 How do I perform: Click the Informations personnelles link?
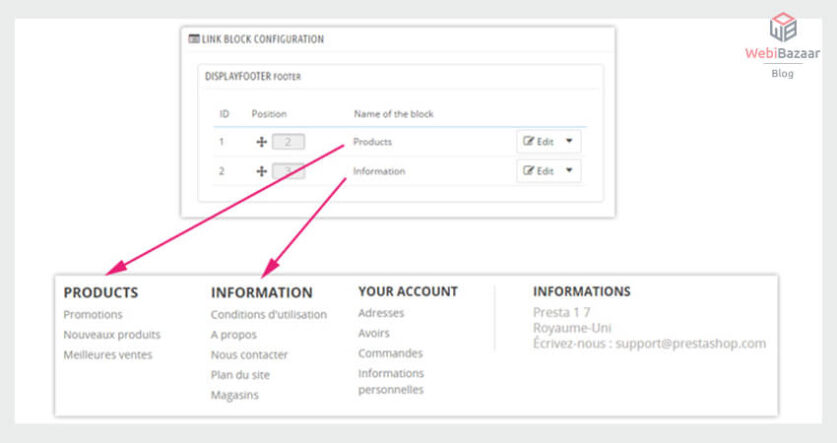391,381
